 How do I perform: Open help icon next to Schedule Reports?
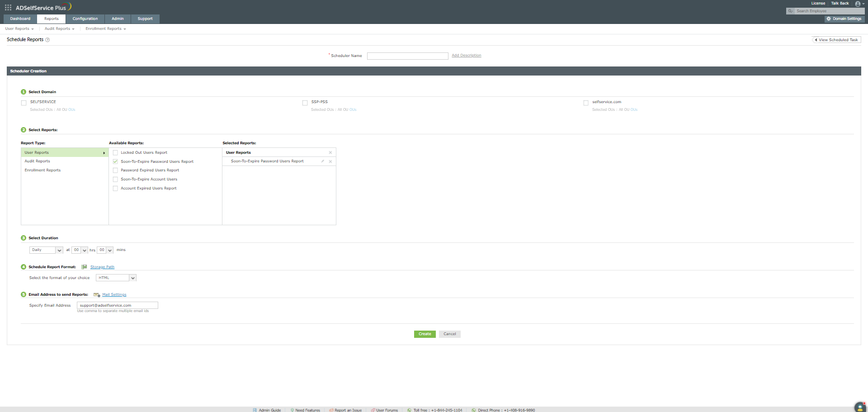click(x=47, y=40)
